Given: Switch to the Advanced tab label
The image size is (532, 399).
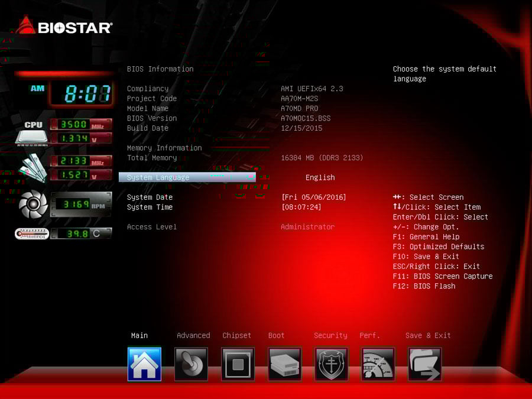Looking at the screenshot, I should [x=193, y=336].
